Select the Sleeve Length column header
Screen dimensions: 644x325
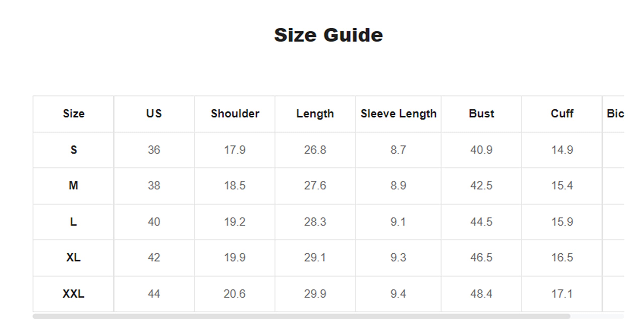point(398,114)
